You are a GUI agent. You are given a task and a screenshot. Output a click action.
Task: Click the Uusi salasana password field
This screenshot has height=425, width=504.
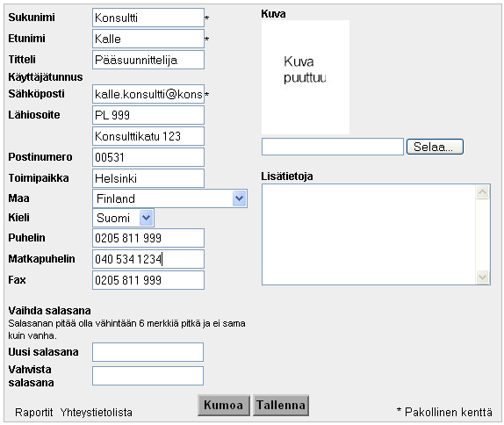tap(148, 352)
